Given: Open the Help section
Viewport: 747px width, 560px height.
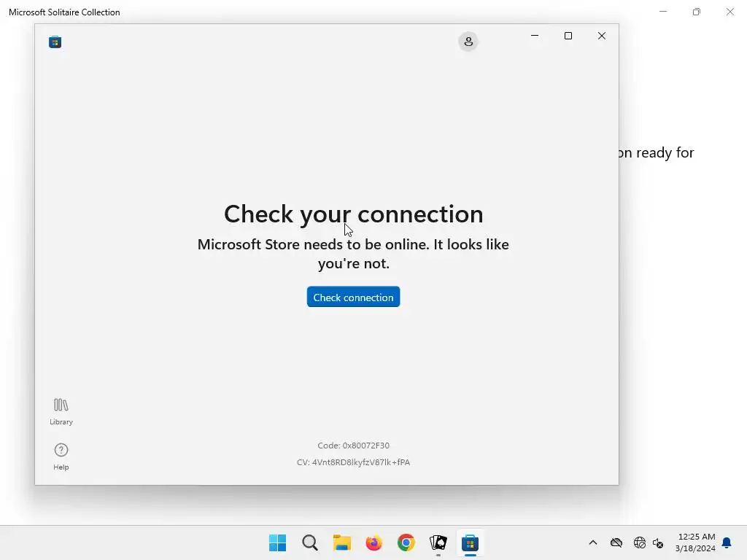Looking at the screenshot, I should [x=61, y=456].
